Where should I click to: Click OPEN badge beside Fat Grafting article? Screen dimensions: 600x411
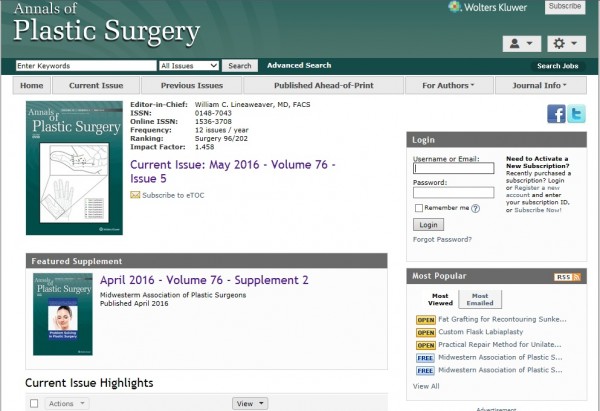[x=426, y=320]
